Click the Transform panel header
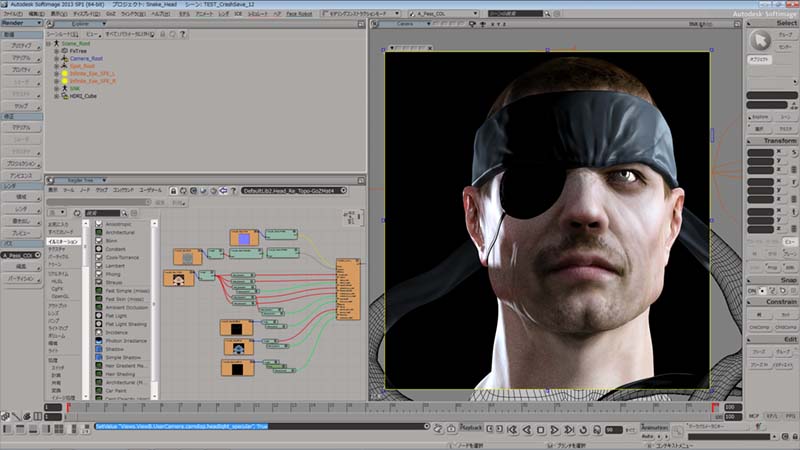This screenshot has height=450, width=800. click(x=772, y=140)
